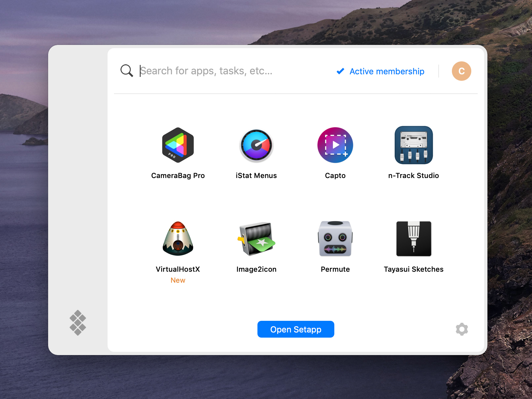Screen dimensions: 532x399
Task: Click the Permute name text
Action: click(335, 269)
